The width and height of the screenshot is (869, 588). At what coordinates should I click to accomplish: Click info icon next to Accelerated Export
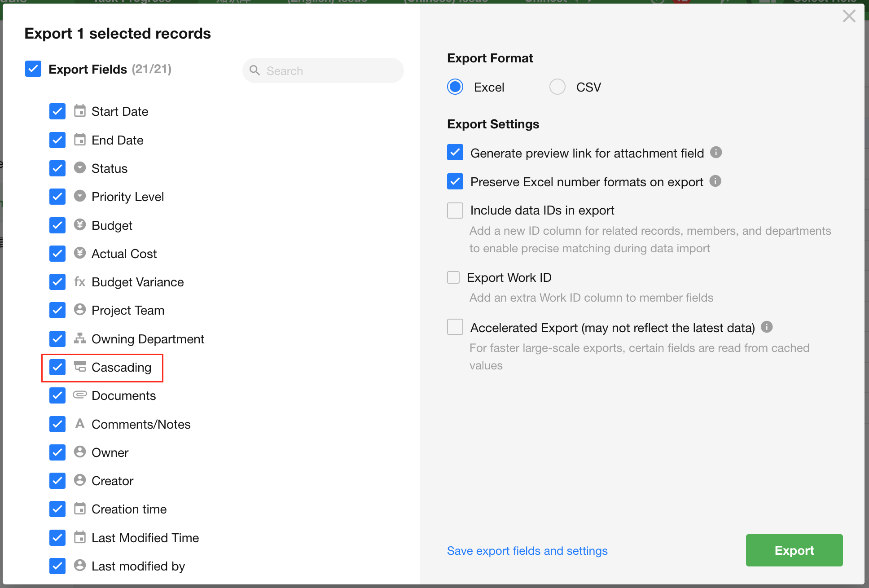pos(767,327)
